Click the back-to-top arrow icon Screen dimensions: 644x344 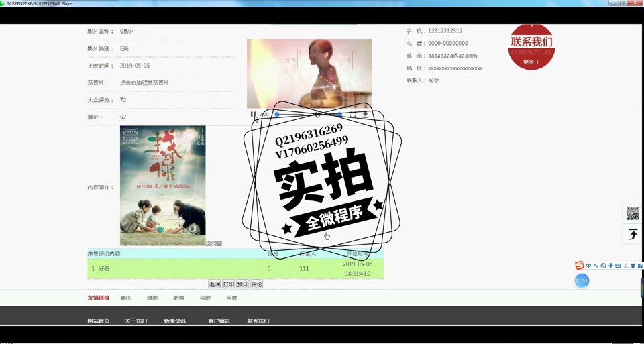click(633, 235)
